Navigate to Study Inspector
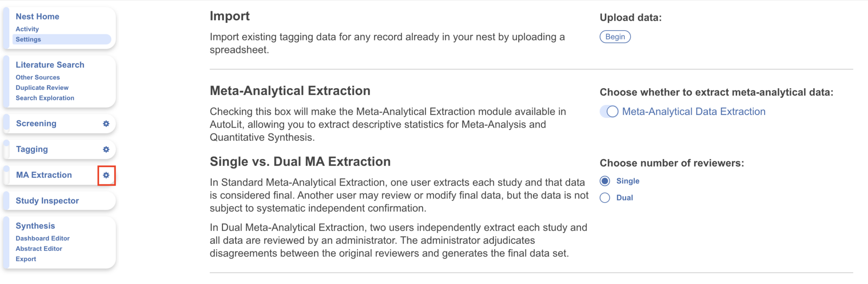Image resolution: width=868 pixels, height=284 pixels. coord(48,200)
